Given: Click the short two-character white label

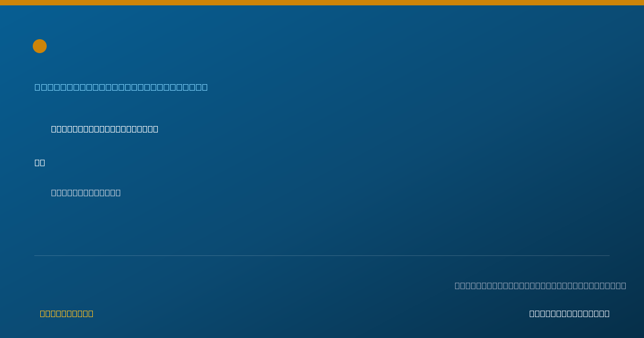Looking at the screenshot, I should (40, 163).
